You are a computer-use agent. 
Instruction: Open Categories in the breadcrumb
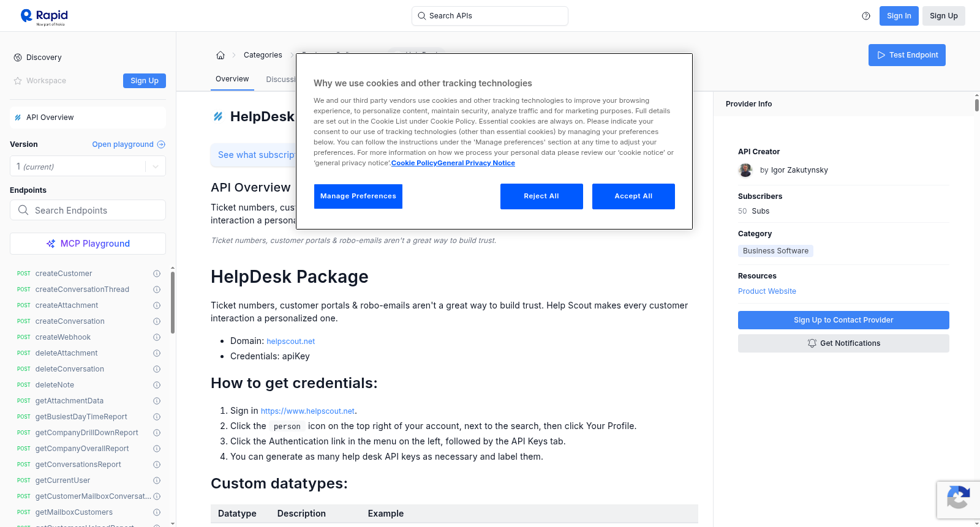click(x=263, y=55)
